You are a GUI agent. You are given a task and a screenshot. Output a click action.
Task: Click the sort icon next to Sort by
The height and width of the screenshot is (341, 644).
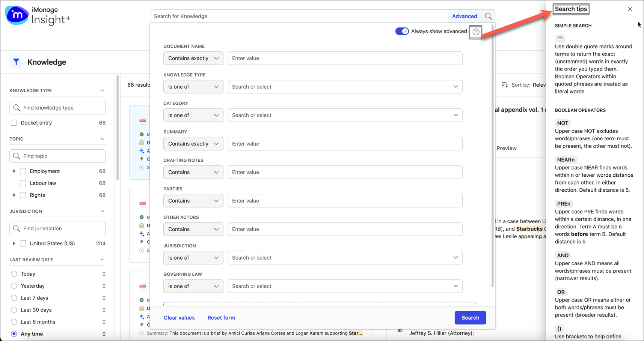505,85
